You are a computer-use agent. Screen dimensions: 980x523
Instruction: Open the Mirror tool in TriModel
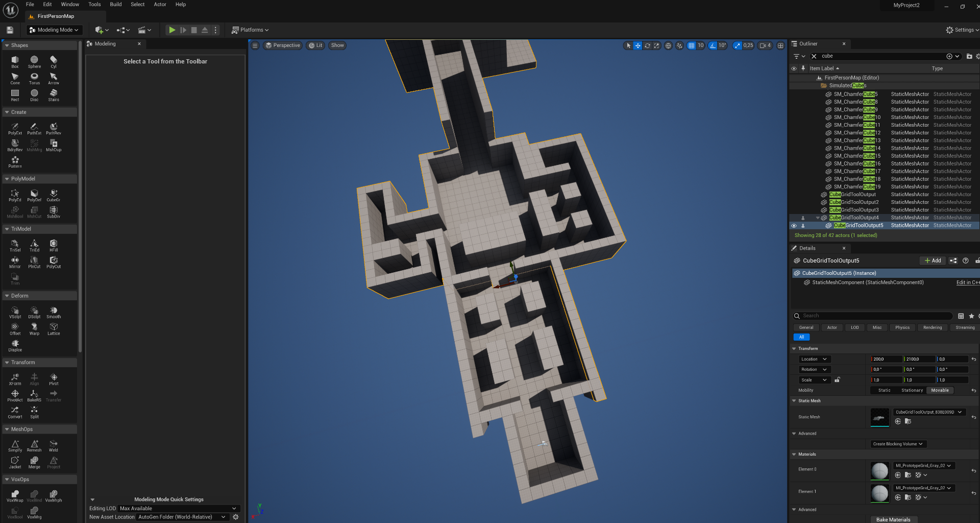pos(15,262)
